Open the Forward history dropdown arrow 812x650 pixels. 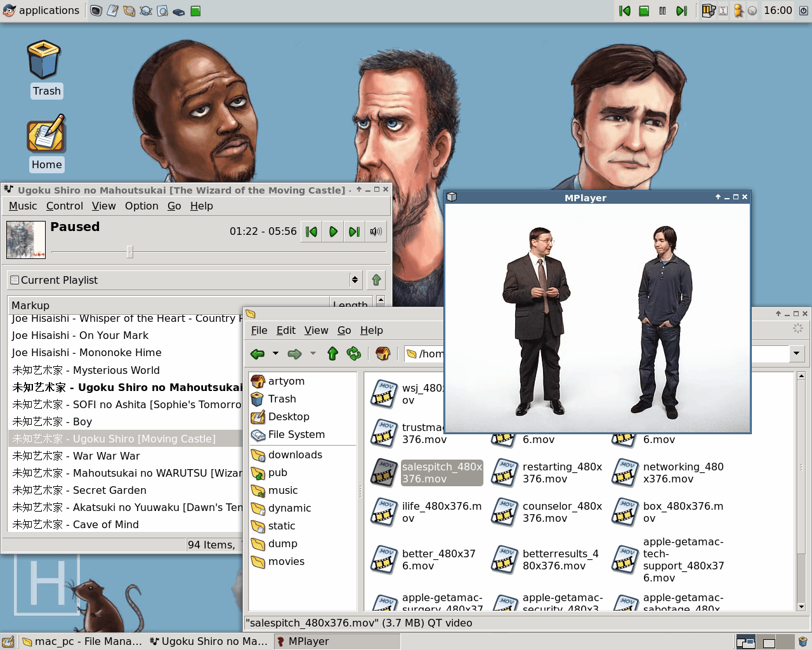pos(313,354)
